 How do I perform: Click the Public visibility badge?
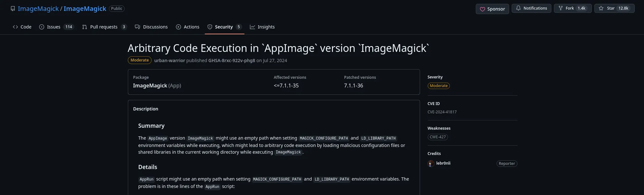click(x=117, y=9)
